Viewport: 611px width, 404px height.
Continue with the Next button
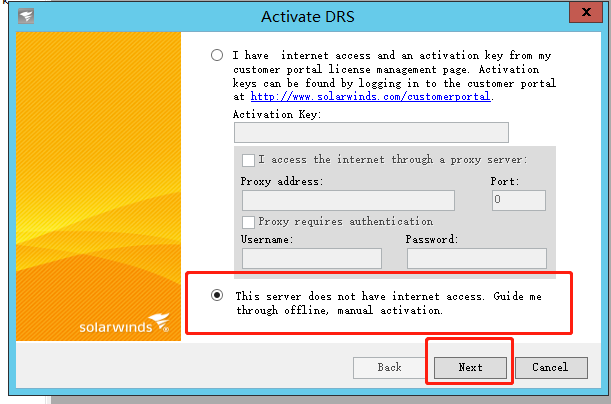pos(470,367)
